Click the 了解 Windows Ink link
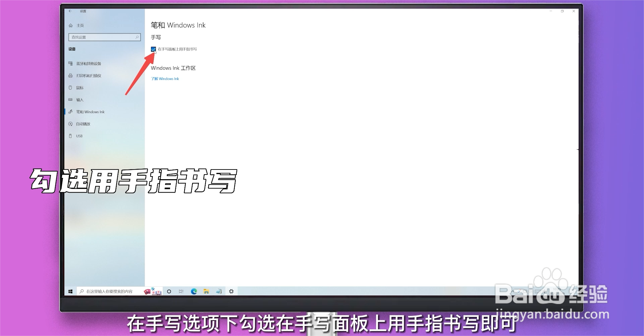 pyautogui.click(x=165, y=78)
